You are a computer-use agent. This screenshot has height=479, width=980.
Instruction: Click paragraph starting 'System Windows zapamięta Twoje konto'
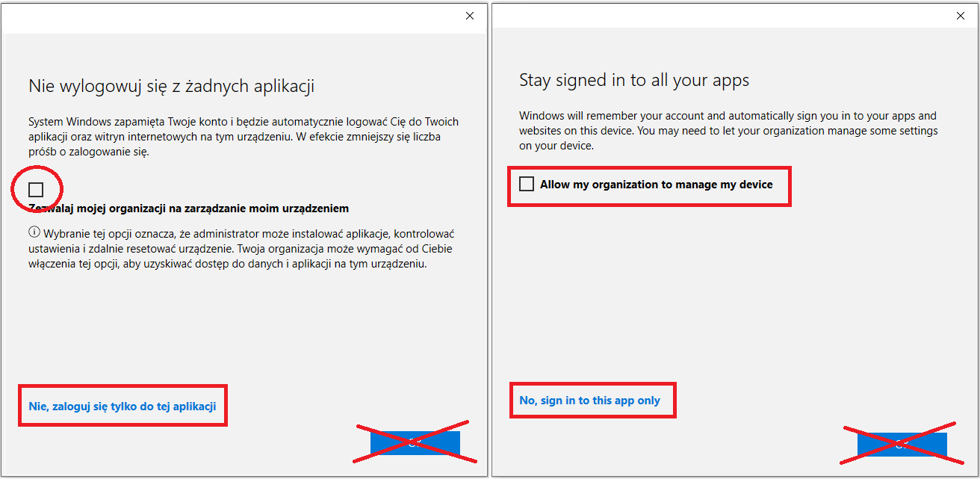pyautogui.click(x=244, y=137)
